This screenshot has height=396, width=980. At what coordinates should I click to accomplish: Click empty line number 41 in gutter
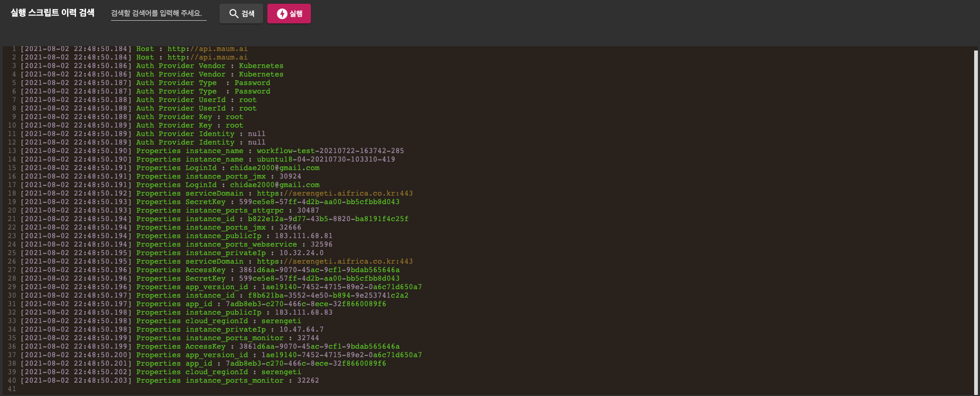(x=12, y=389)
